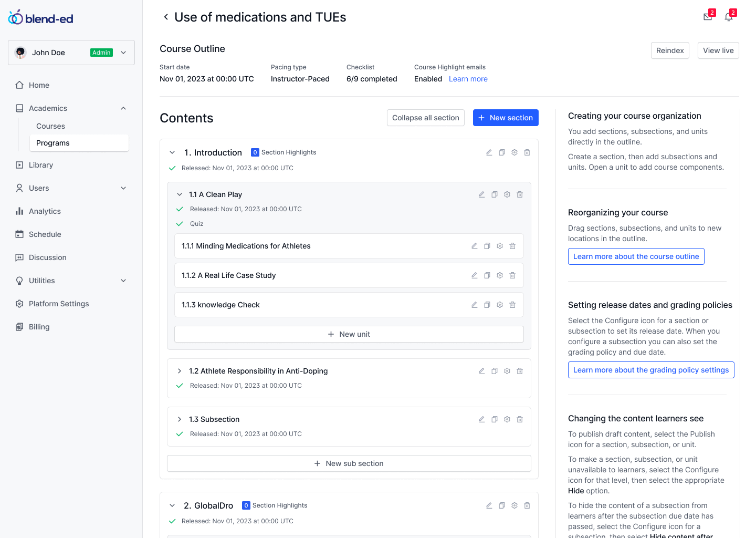The image size is (756, 538).
Task: Collapse the 1. Introduction section
Action: tap(172, 152)
